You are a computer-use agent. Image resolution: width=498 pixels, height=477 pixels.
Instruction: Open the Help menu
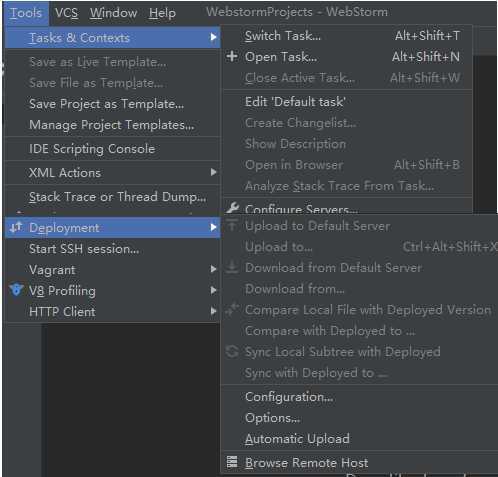[162, 13]
